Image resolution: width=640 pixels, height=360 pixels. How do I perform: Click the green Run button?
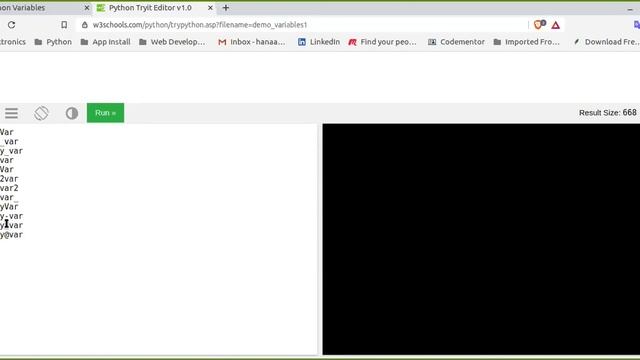point(105,113)
